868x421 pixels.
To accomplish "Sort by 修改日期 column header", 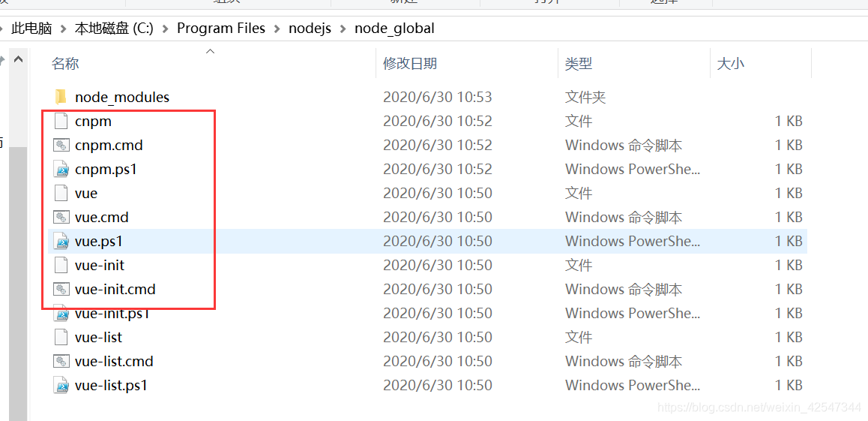I will [410, 63].
